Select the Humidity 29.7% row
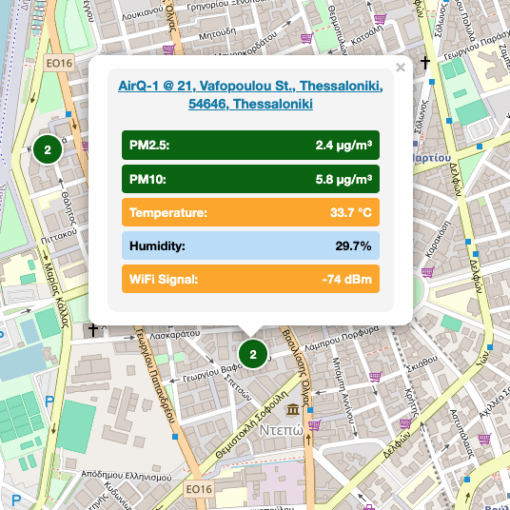This screenshot has height=510, width=510. (x=251, y=246)
